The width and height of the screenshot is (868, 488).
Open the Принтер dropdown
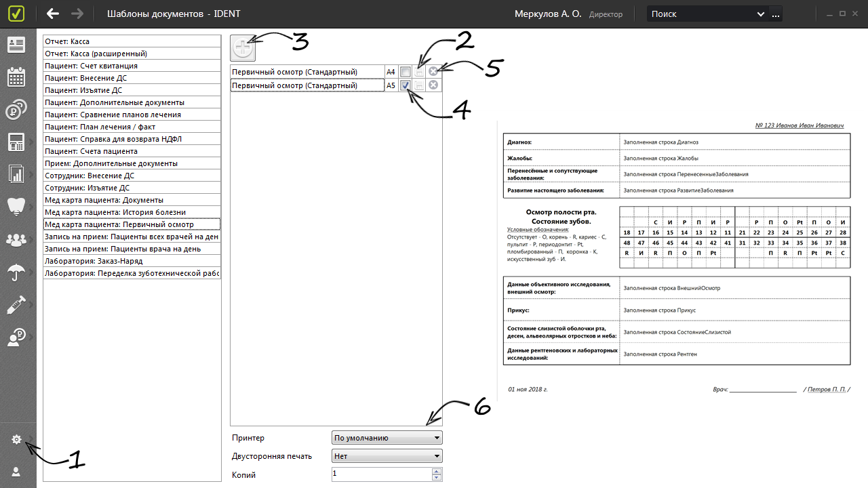coord(387,438)
